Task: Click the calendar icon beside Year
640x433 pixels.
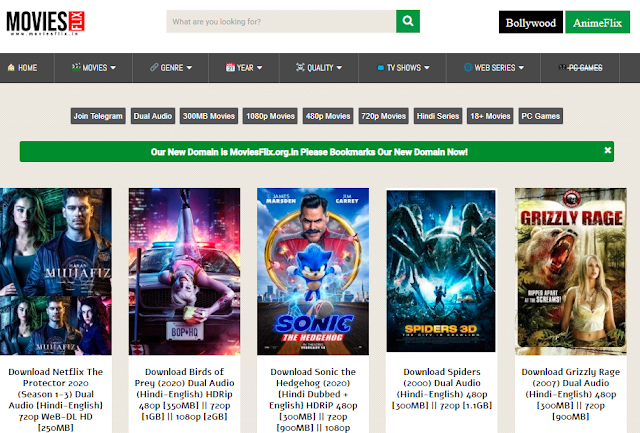Action: (230, 67)
